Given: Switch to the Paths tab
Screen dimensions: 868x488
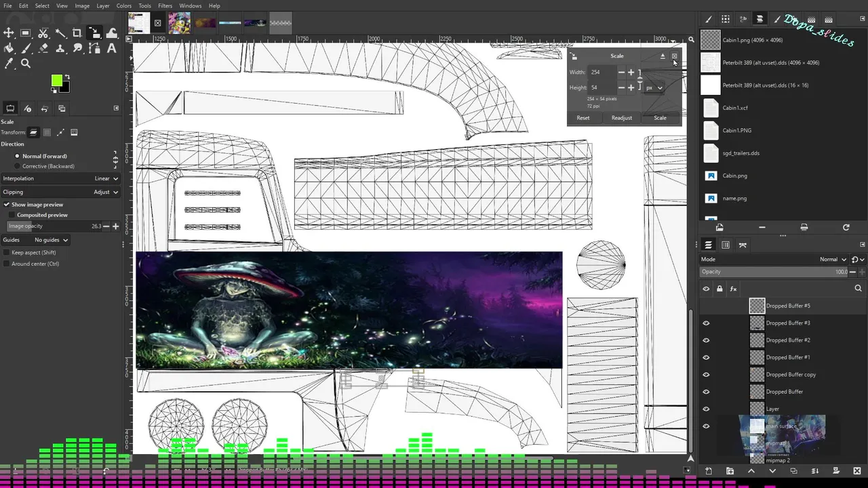Looking at the screenshot, I should [743, 245].
